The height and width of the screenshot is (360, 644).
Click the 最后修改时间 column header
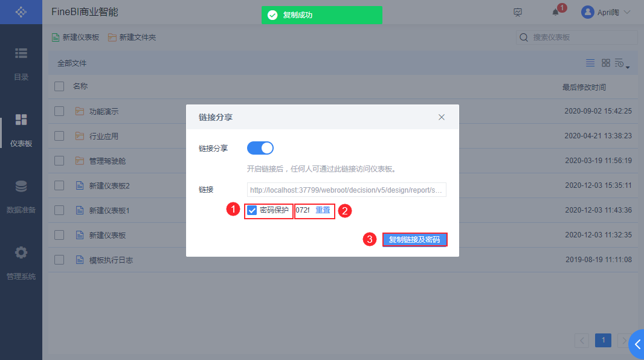tap(584, 87)
